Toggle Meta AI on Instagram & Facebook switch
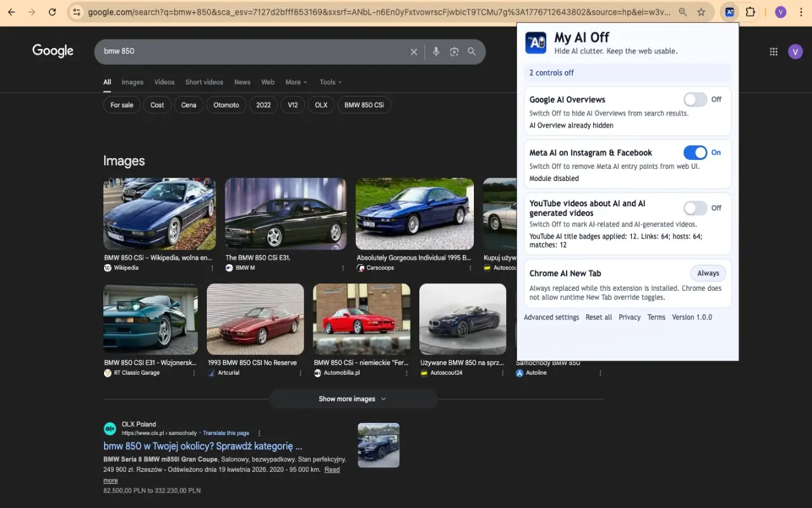 pos(695,152)
